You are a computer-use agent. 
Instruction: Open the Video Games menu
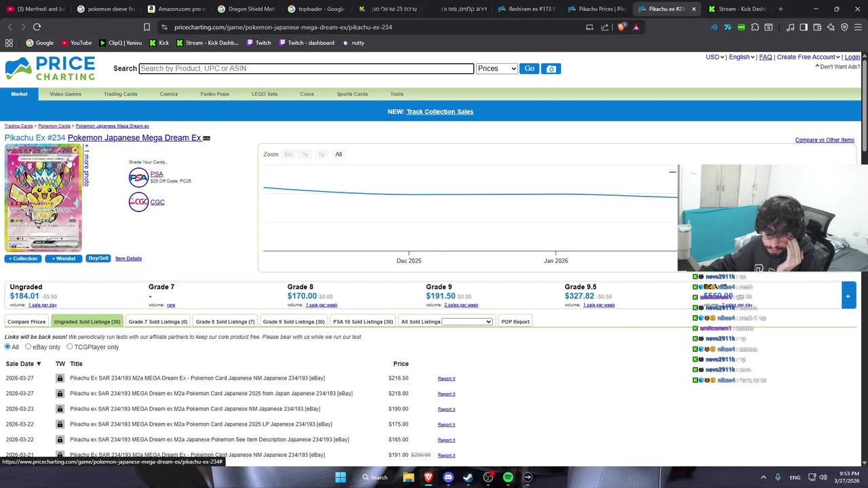[x=65, y=94]
